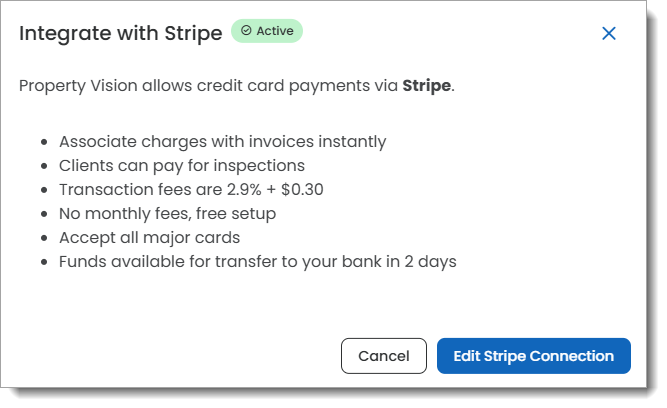
Task: Open Edit Stripe Connection
Action: coord(533,356)
